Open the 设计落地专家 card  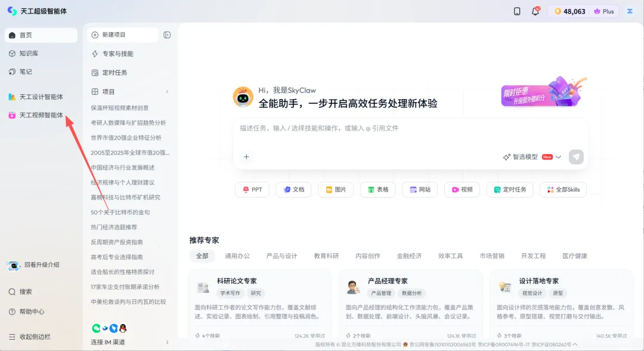point(562,305)
